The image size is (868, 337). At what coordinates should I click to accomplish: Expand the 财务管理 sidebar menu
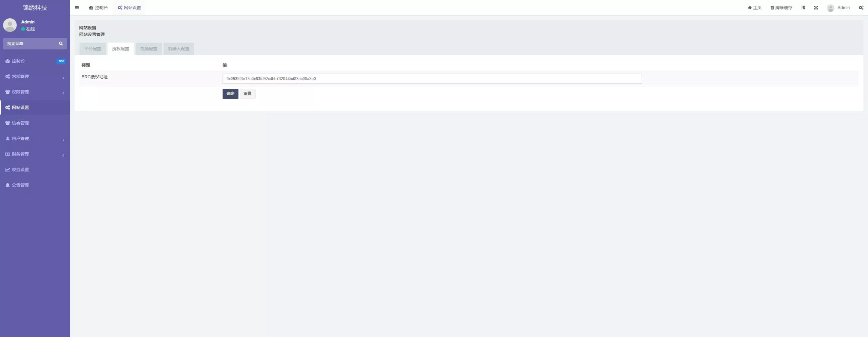point(20,154)
